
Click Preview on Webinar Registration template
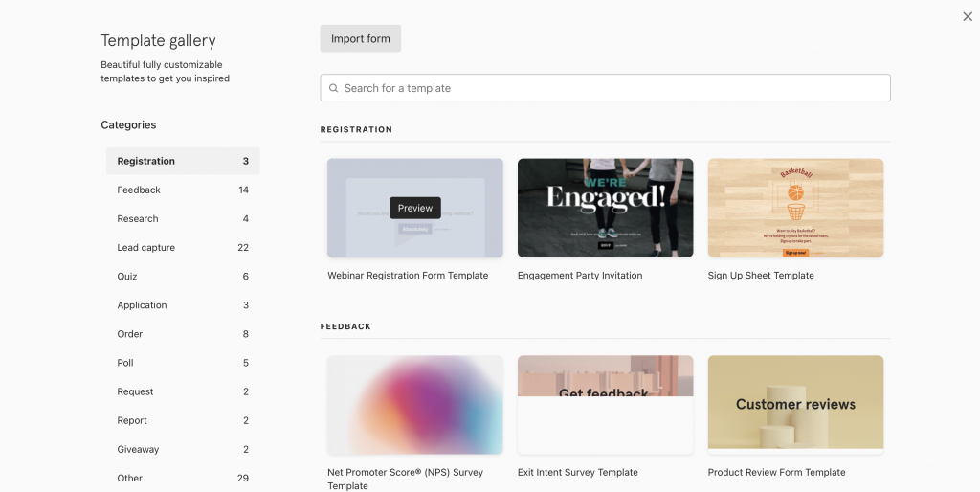pos(415,208)
